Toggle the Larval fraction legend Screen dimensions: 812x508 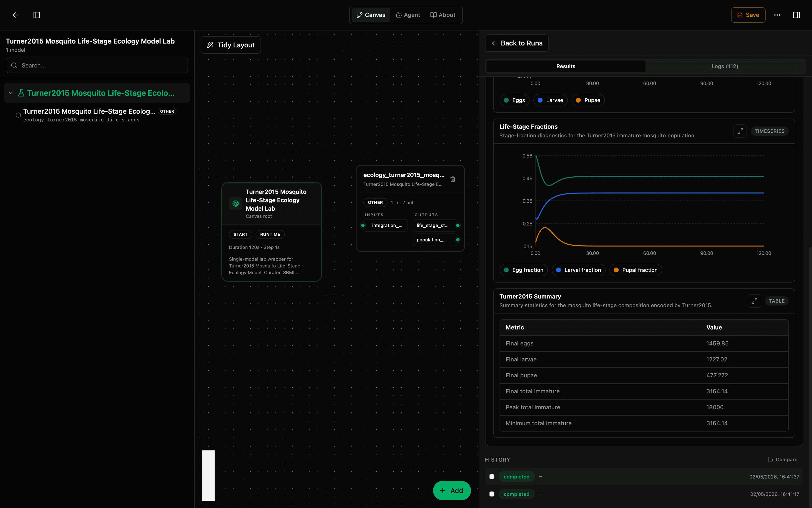tap(579, 270)
